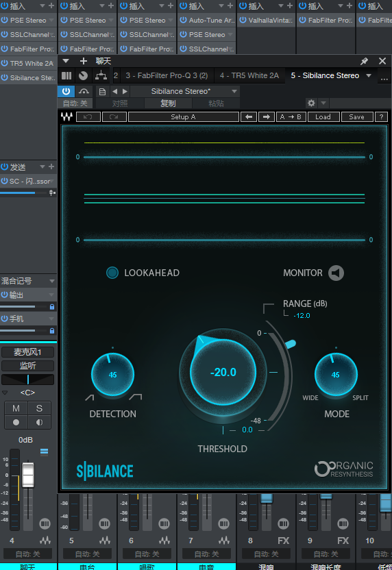Bypass the Auto-Tune insert power

(183, 21)
